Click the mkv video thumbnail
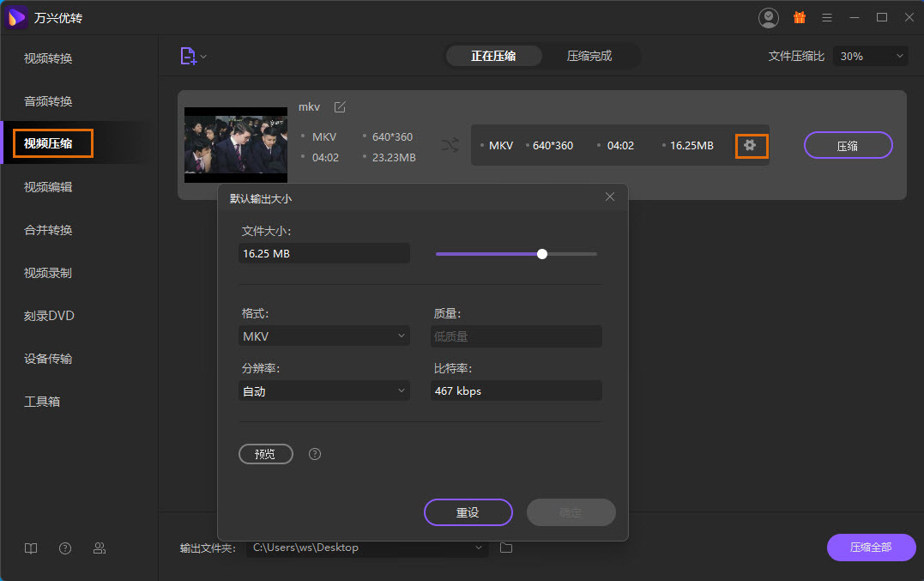The image size is (924, 581). [236, 144]
